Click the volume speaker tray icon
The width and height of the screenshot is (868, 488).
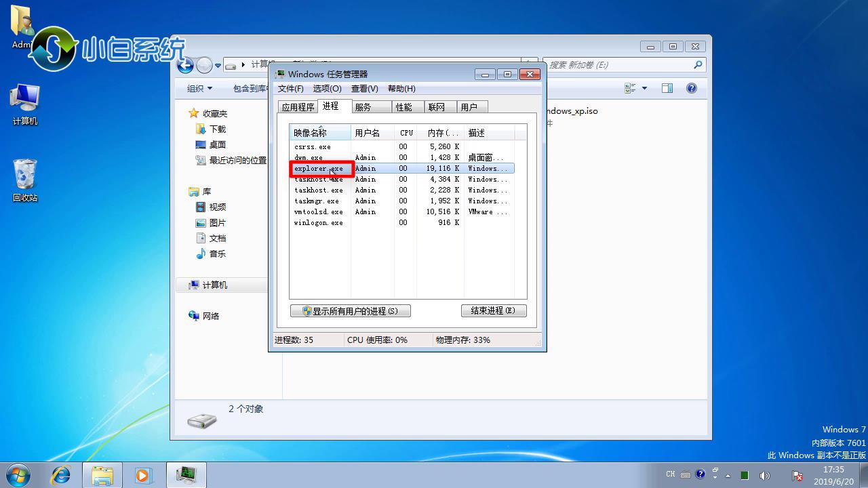[x=764, y=475]
